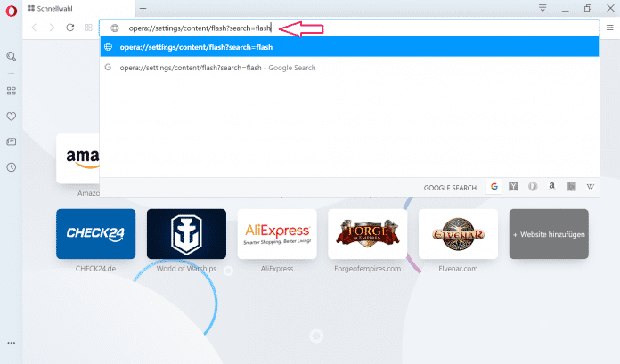620x364 pixels.
Task: Open a new tab with the plus button
Action: click(x=143, y=8)
